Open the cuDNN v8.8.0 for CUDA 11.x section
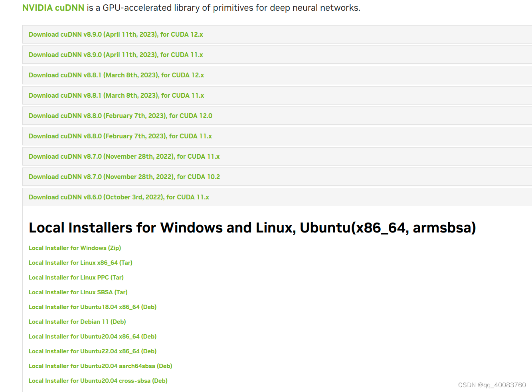The height and width of the screenshot is (392, 532). (120, 136)
